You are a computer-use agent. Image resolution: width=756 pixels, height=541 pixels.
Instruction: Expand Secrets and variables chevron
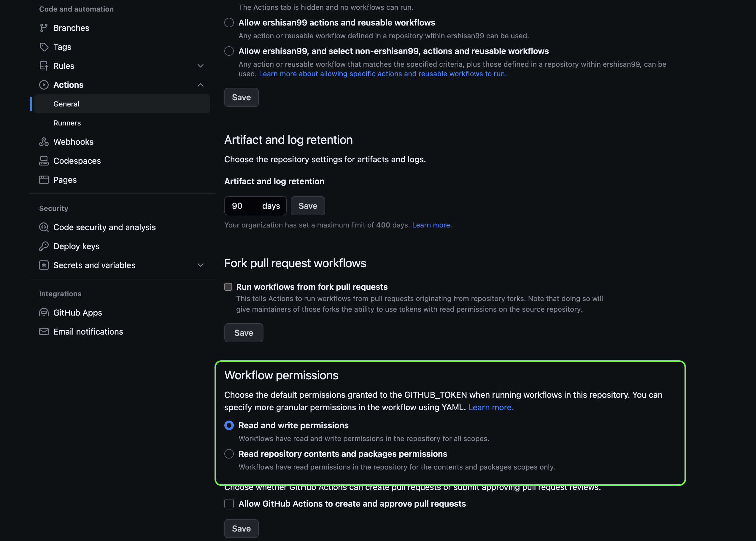[200, 265]
